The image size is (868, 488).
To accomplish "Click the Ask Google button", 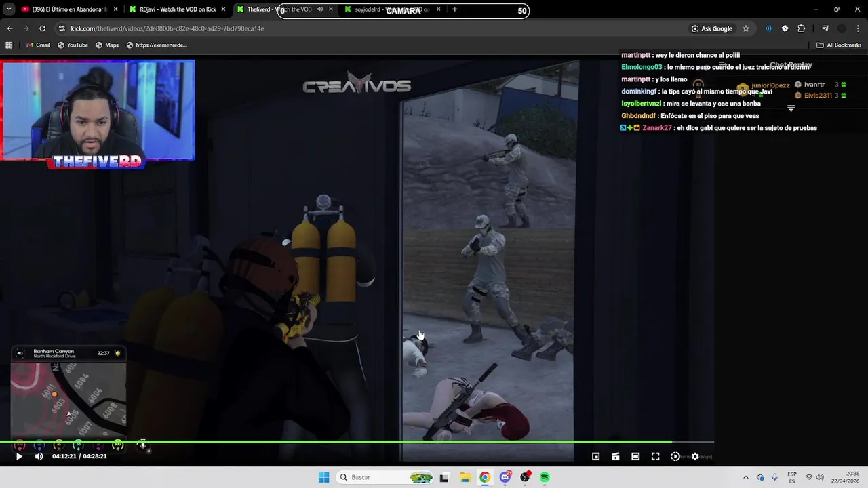I will click(x=712, y=28).
